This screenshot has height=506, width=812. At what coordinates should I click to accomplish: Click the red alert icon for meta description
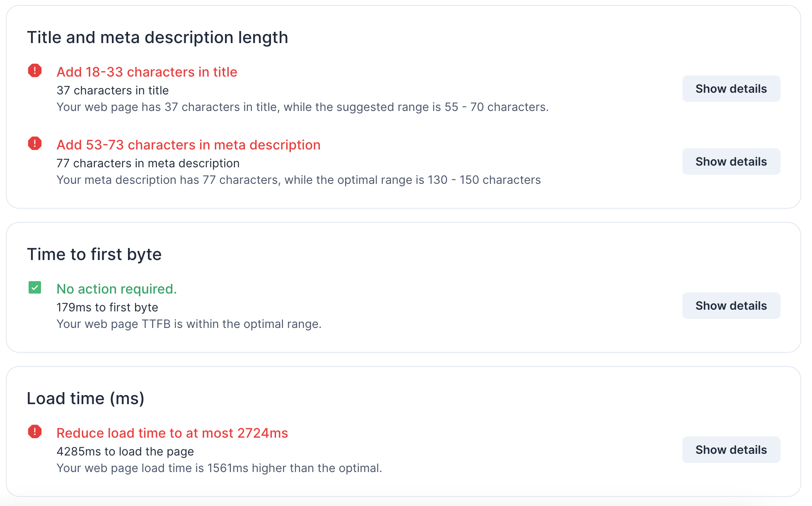(x=35, y=144)
